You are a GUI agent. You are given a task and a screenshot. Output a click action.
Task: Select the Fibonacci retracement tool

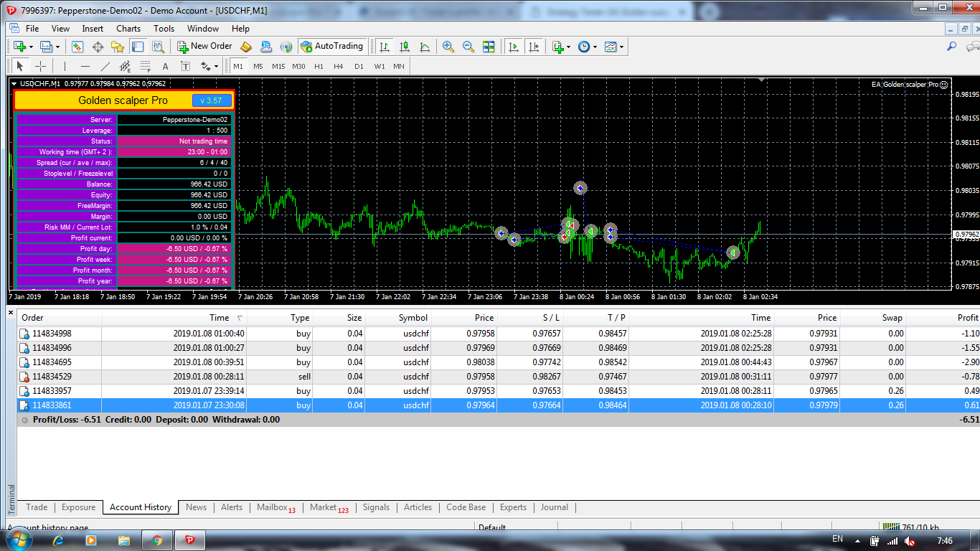pyautogui.click(x=145, y=66)
